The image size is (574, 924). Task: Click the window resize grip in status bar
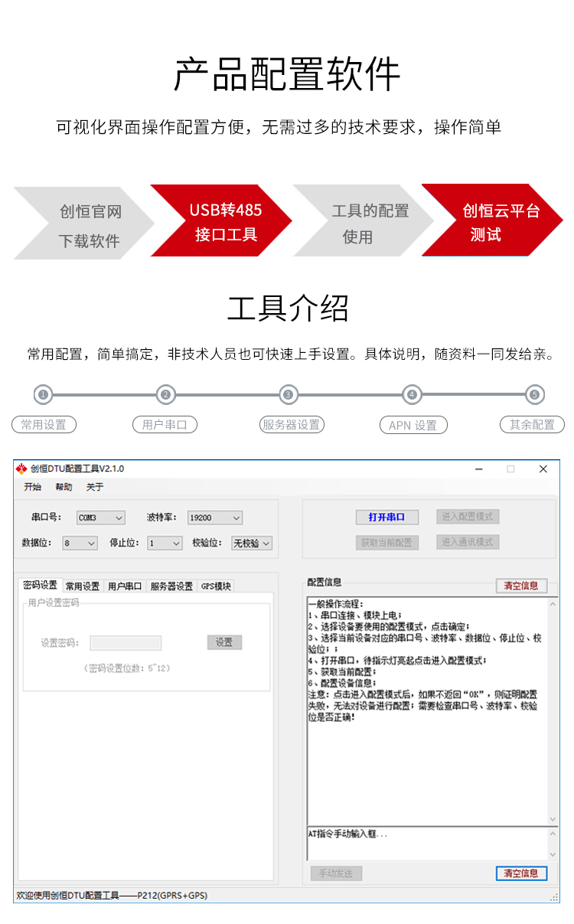554,896
